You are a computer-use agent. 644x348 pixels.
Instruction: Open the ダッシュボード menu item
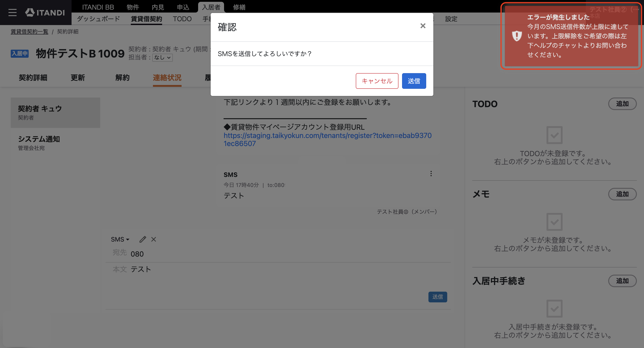click(x=98, y=19)
